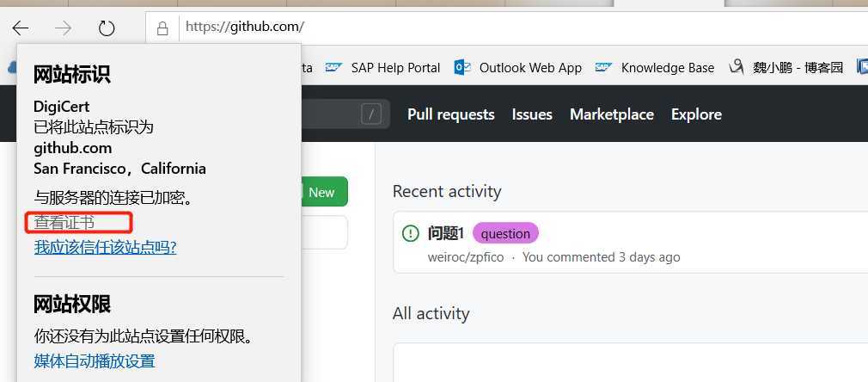Go to the Issues page
Screen dimensions: 868x382
tap(532, 114)
